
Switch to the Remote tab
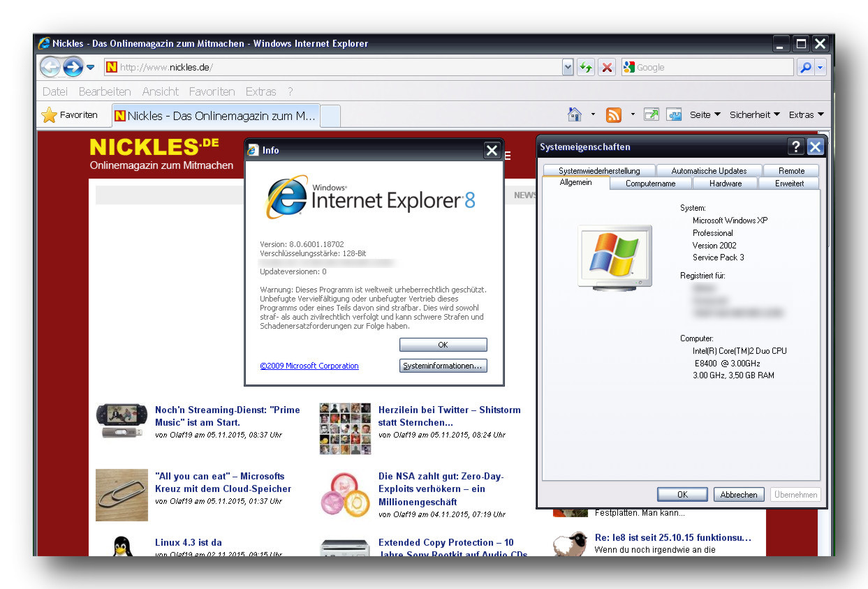[x=791, y=171]
